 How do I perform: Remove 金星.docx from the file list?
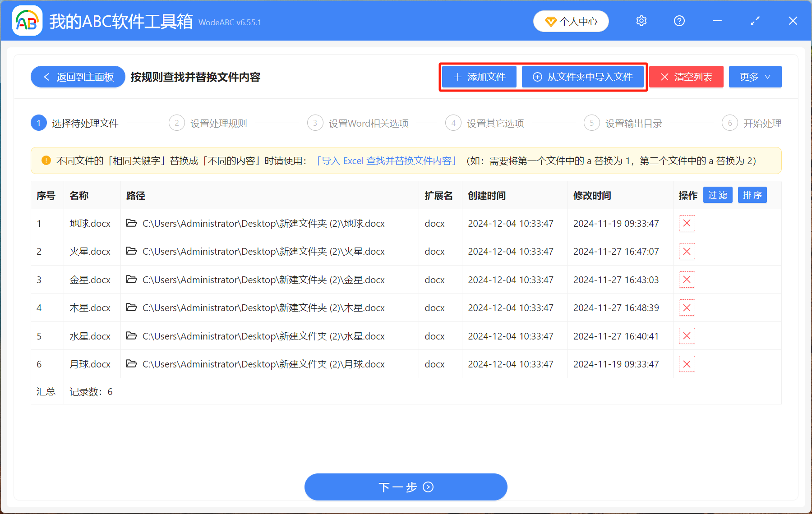point(687,280)
